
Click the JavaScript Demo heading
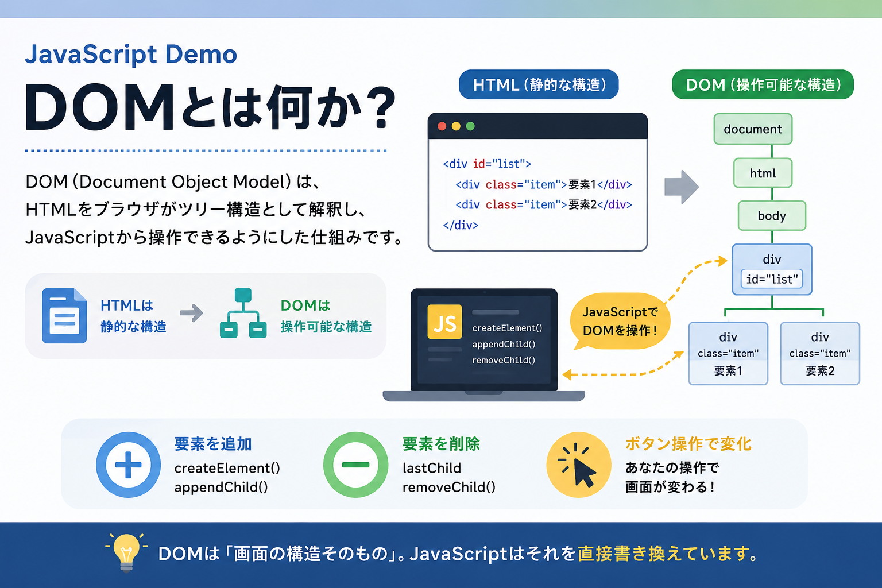click(131, 54)
